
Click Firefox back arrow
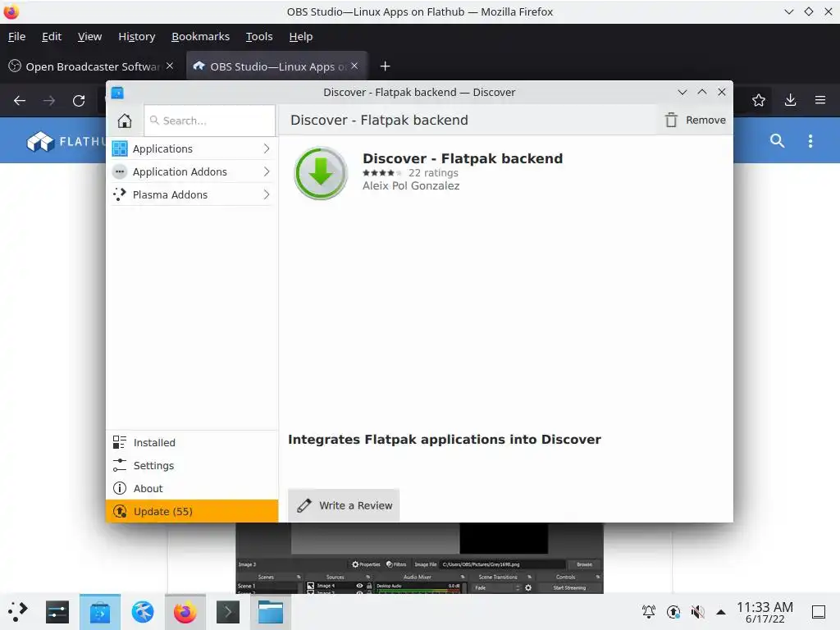click(x=20, y=101)
